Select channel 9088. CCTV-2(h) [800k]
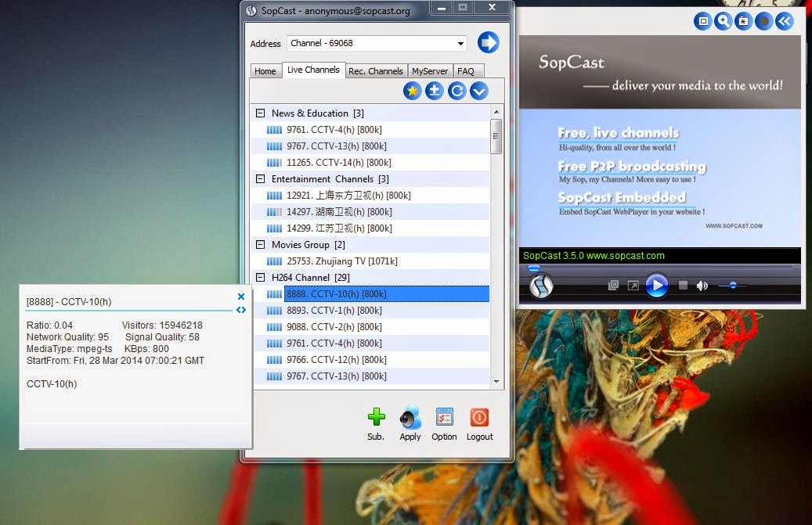Image resolution: width=812 pixels, height=525 pixels. click(371, 327)
